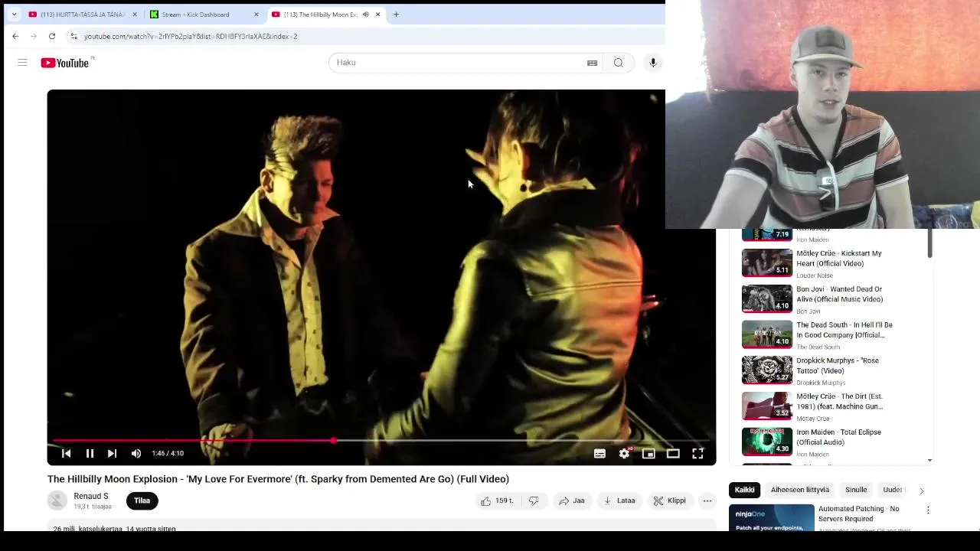Dislike the video with thumbs down
Viewport: 980px width, 551px height.
[x=534, y=500]
